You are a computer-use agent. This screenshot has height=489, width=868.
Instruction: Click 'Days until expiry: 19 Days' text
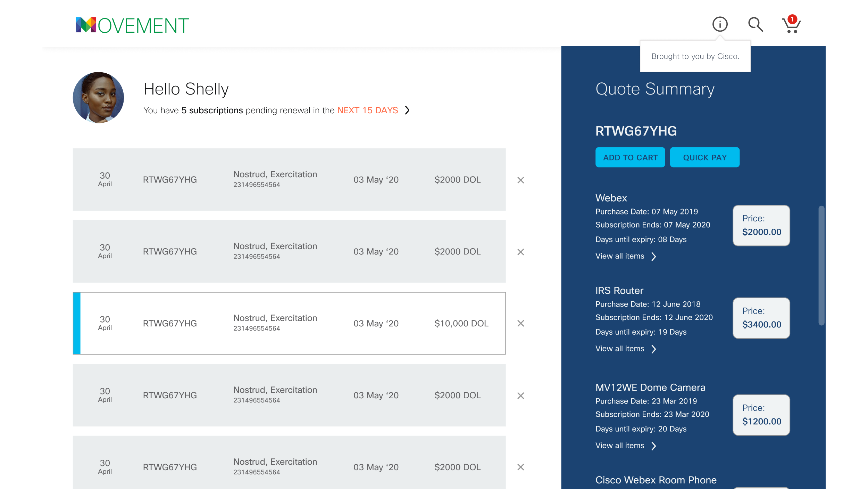641,332
